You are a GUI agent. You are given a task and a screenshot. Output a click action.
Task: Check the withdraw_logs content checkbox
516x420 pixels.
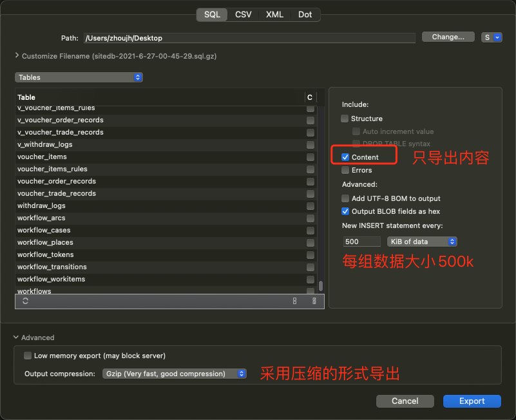tap(310, 205)
